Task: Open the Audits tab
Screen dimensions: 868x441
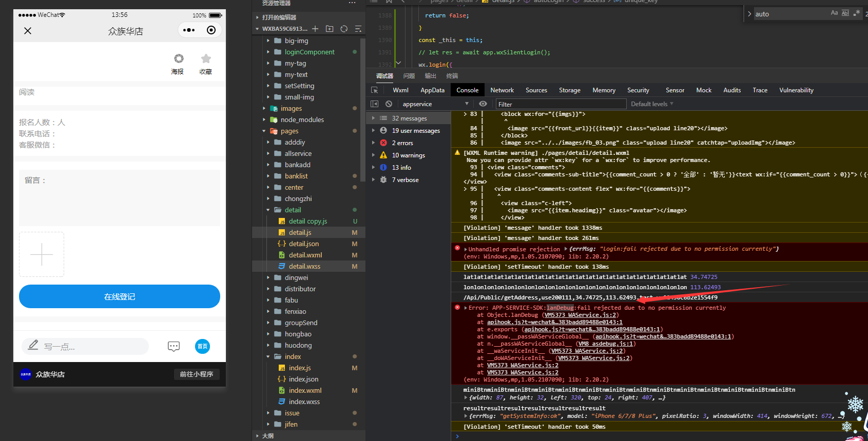Action: click(x=732, y=90)
